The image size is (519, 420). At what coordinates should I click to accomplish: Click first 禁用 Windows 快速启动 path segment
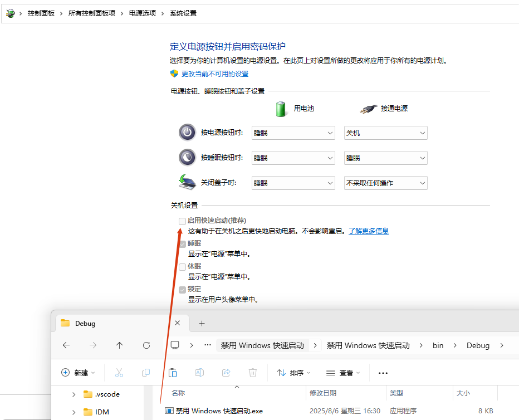point(262,345)
